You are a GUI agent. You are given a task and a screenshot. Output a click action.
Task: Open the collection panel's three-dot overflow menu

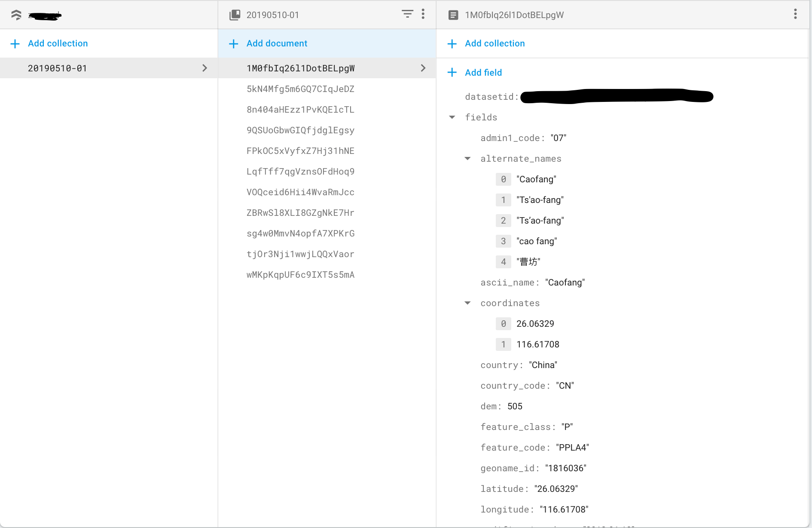(423, 14)
